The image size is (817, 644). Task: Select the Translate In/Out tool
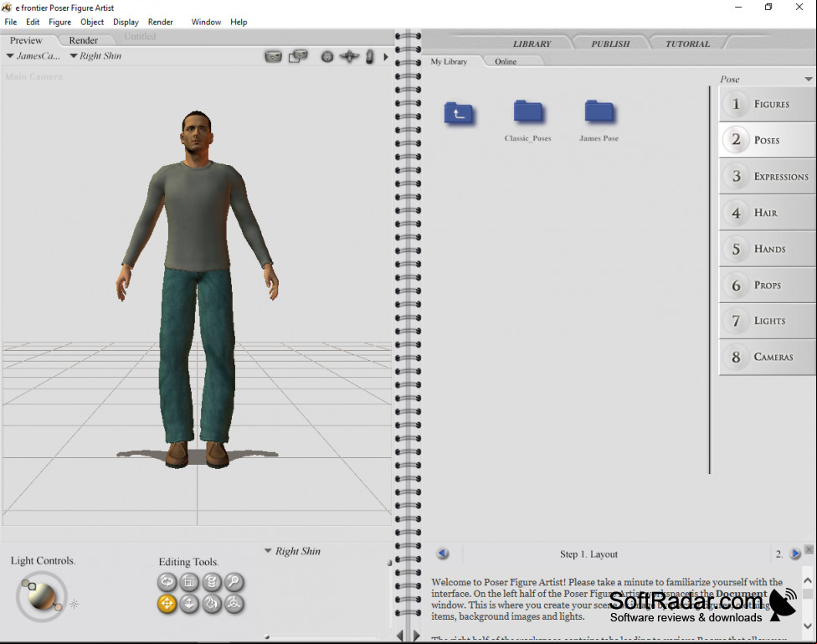coord(189,603)
